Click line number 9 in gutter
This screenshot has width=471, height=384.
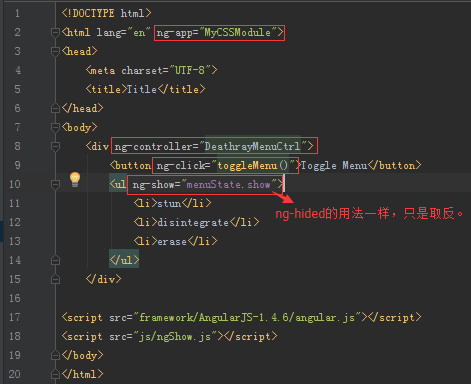[17, 165]
